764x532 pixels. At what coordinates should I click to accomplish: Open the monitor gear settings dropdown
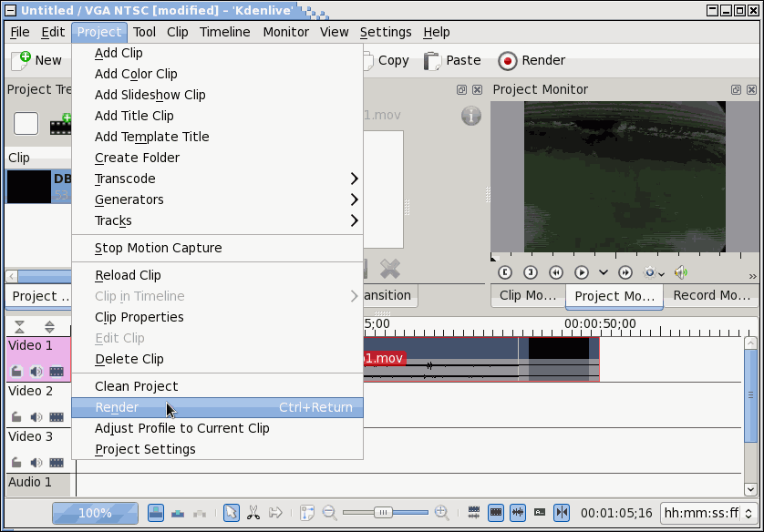click(x=654, y=272)
